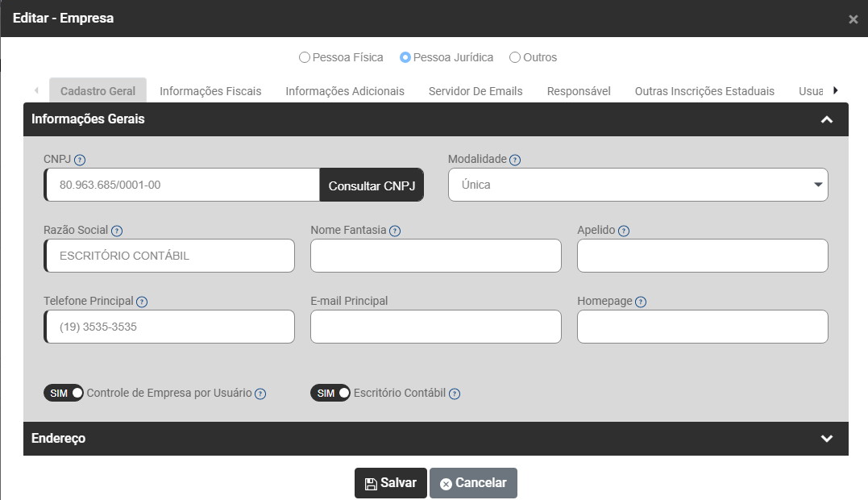Click the E-mail Principal input field

coord(435,327)
